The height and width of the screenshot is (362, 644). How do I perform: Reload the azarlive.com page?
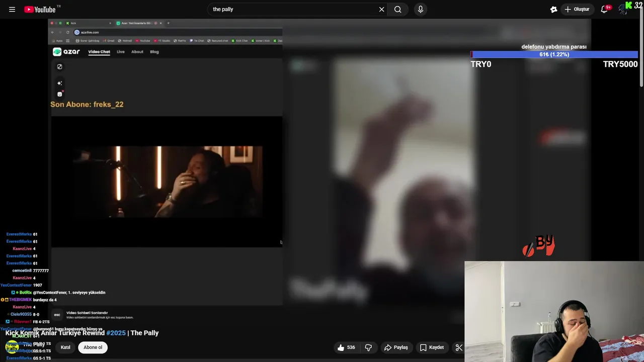pyautogui.click(x=67, y=32)
